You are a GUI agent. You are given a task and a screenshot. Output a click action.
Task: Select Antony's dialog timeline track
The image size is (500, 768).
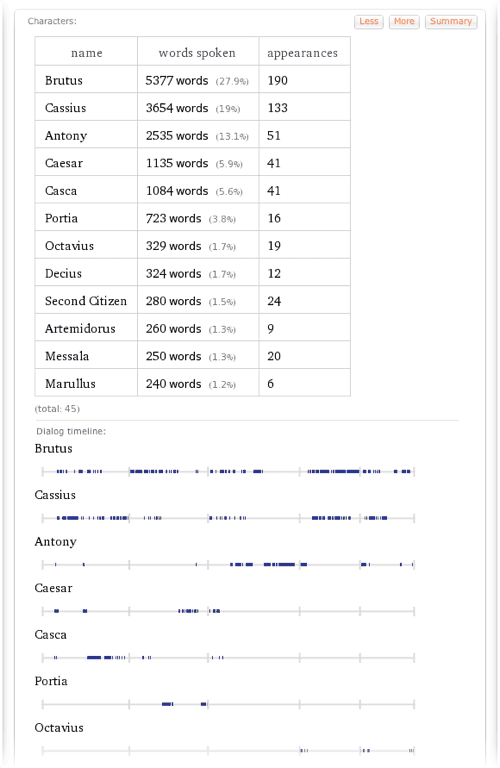228,565
